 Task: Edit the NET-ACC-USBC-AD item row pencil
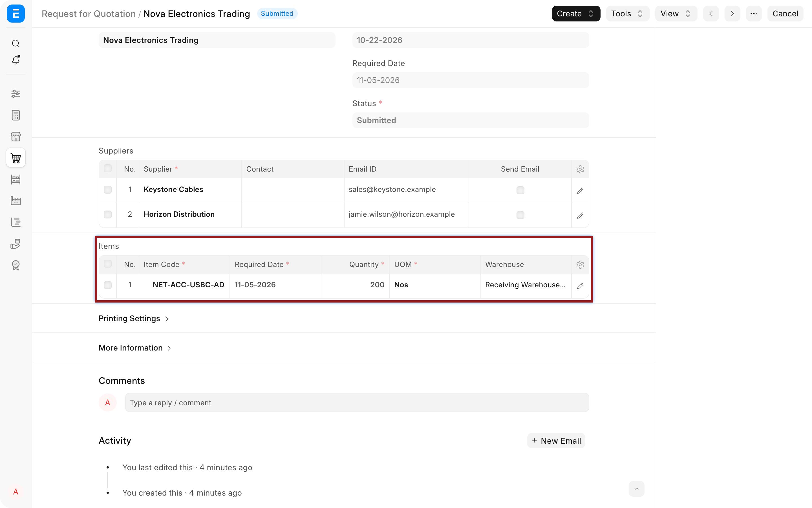coord(580,286)
